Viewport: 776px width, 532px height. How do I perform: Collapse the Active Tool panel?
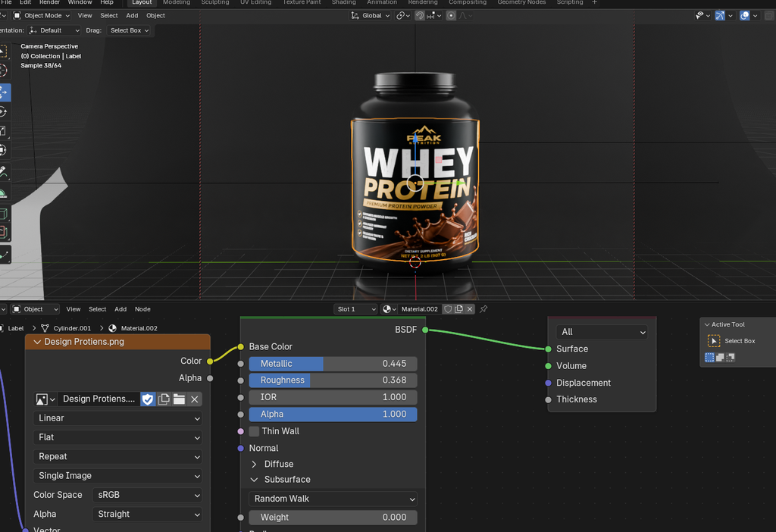coord(707,324)
